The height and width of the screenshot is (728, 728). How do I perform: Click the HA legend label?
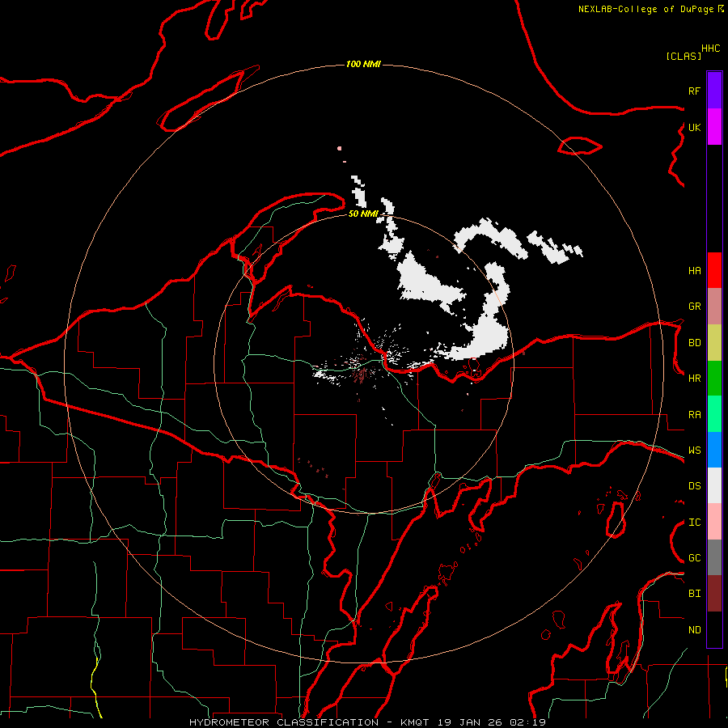[x=694, y=271]
